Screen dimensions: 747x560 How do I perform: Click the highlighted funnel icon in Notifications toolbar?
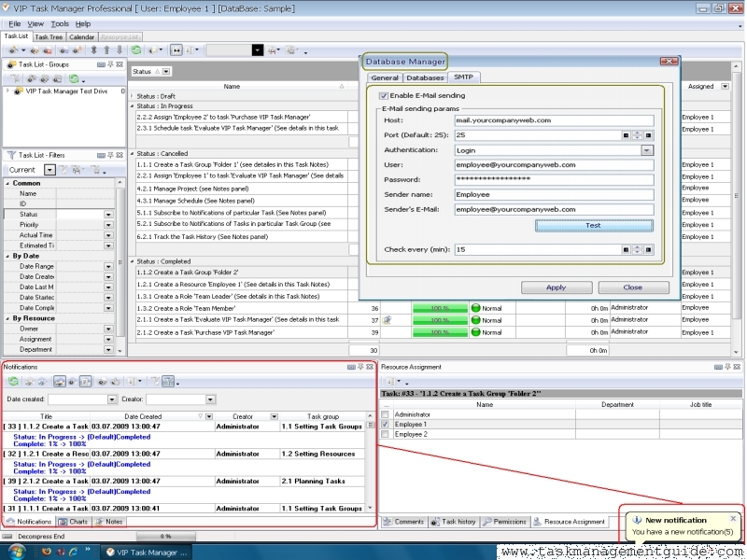click(x=168, y=382)
